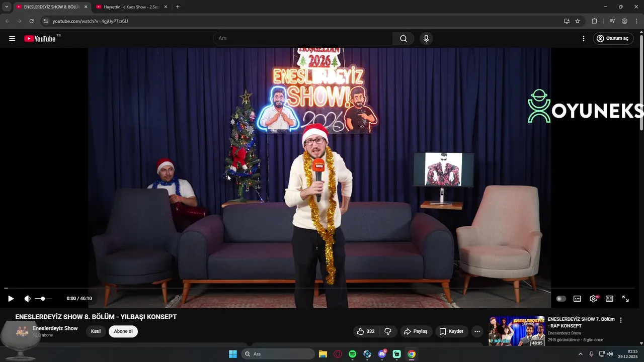Switch to 'ENESLERDEYİZ SHOW 8. BÖLÜM' tab
Image resolution: width=644 pixels, height=362 pixels.
pyautogui.click(x=52, y=7)
